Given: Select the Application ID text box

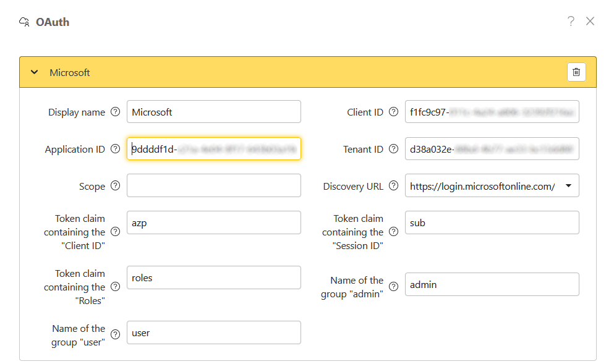Looking at the screenshot, I should (x=213, y=149).
